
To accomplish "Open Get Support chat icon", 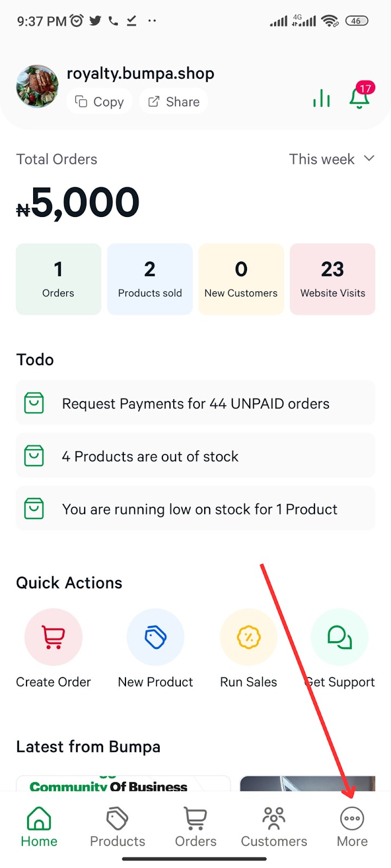I will (x=339, y=637).
